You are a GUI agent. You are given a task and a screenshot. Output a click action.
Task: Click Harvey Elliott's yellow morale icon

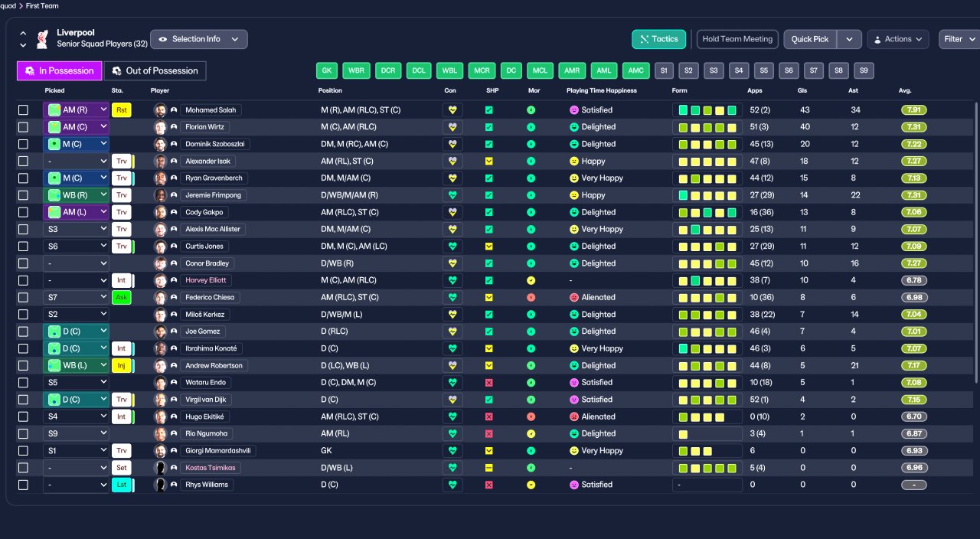coord(531,280)
